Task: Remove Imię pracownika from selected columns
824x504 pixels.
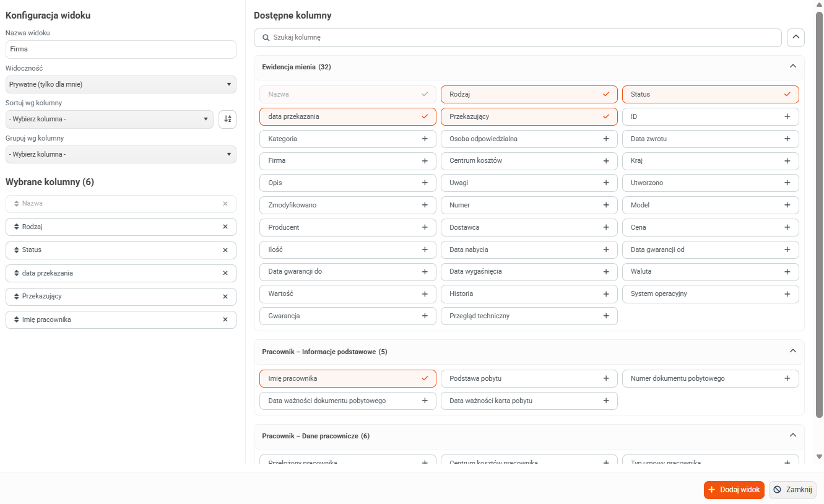Action: coord(225,319)
